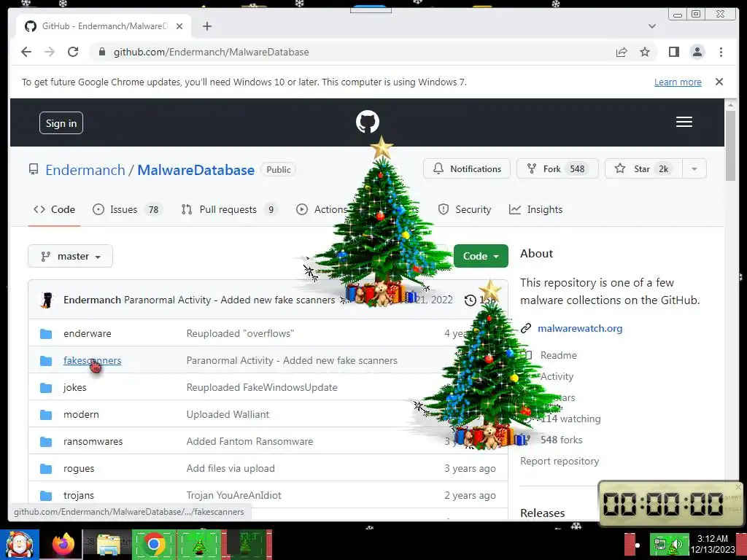Screen dimensions: 747x560
Task: Open tab search chevron in title bar
Action: pyautogui.click(x=651, y=26)
